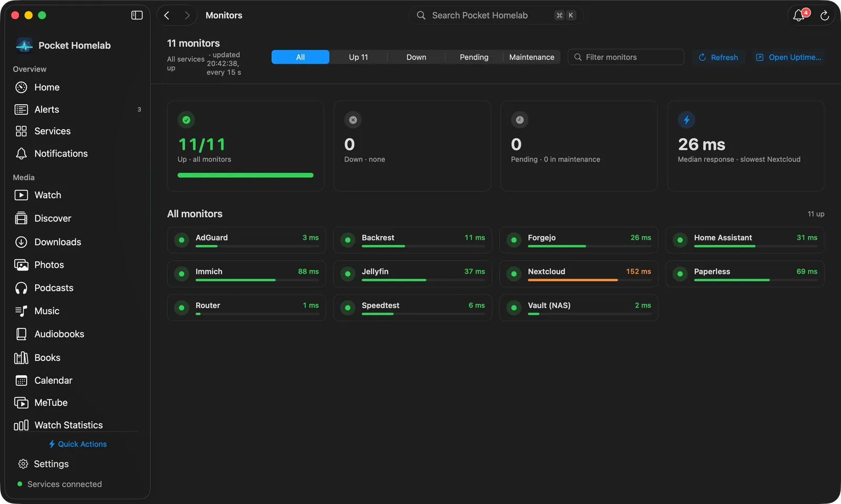Open the Immich monitor card

247,274
